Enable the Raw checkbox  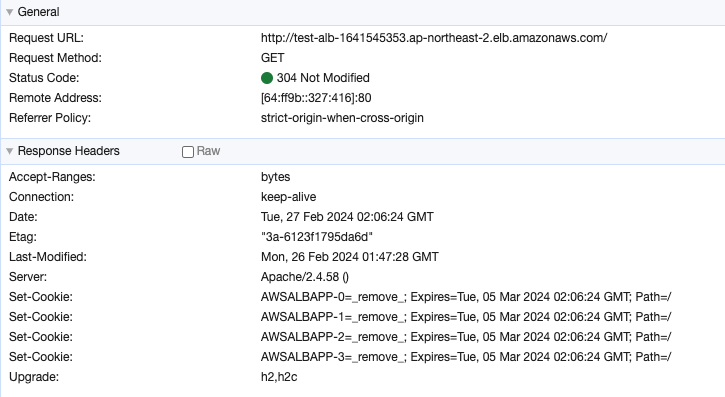[x=188, y=152]
